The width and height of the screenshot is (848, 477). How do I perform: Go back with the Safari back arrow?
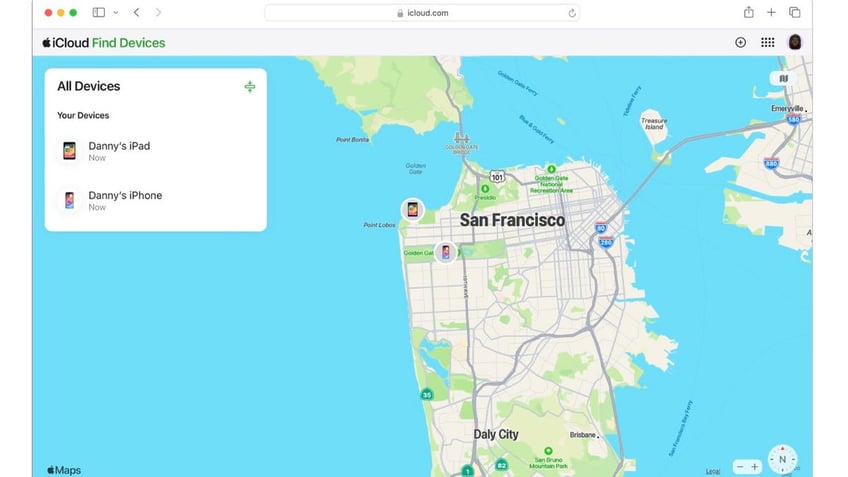pyautogui.click(x=136, y=12)
